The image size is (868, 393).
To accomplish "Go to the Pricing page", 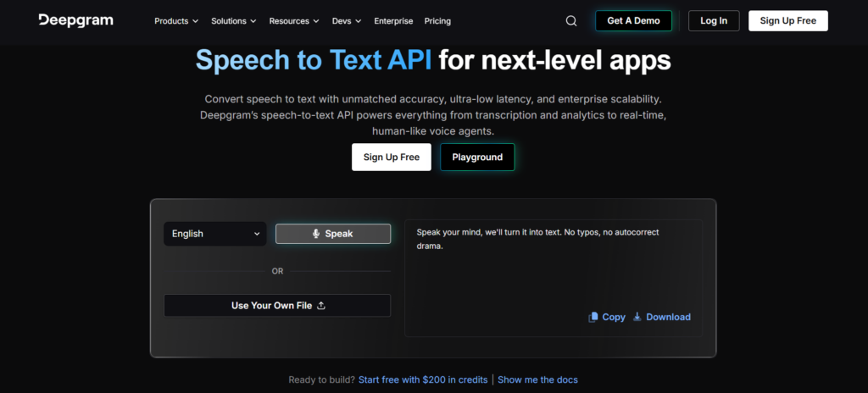I will tap(437, 21).
